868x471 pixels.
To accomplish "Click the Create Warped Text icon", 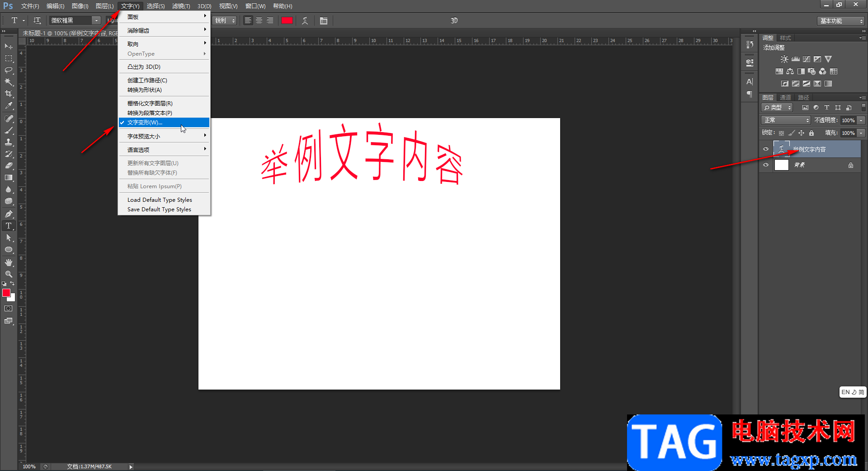I will point(305,20).
